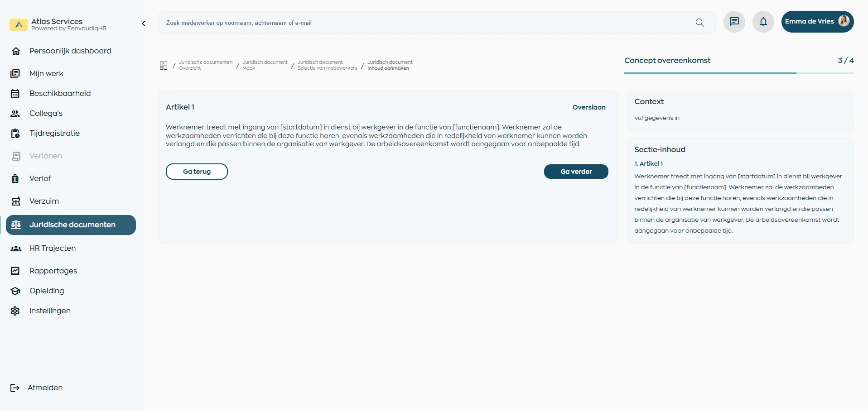Screen dimensions: 868x411
Task: Open the notifications bell icon
Action: click(763, 21)
